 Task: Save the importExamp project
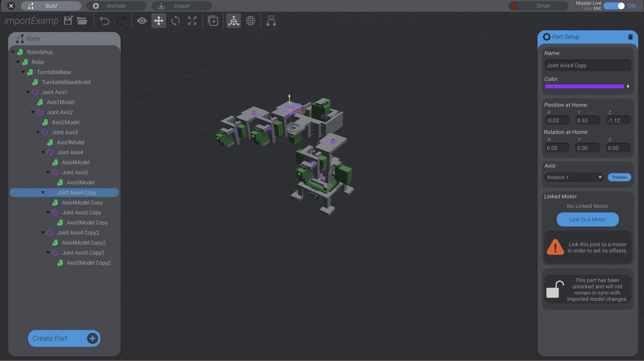tap(68, 20)
